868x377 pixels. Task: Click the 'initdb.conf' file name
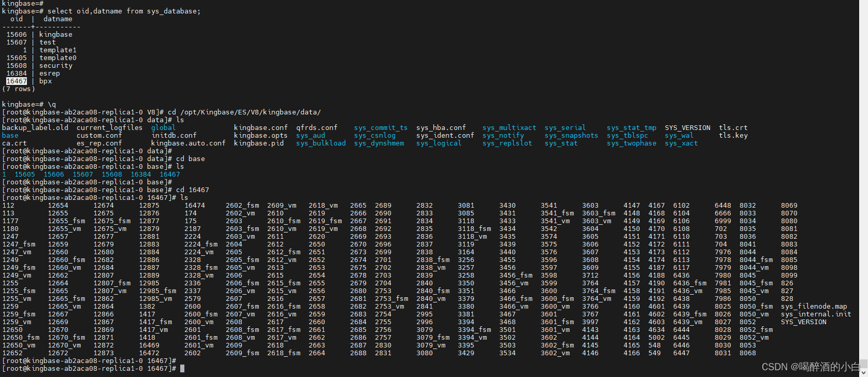click(174, 136)
